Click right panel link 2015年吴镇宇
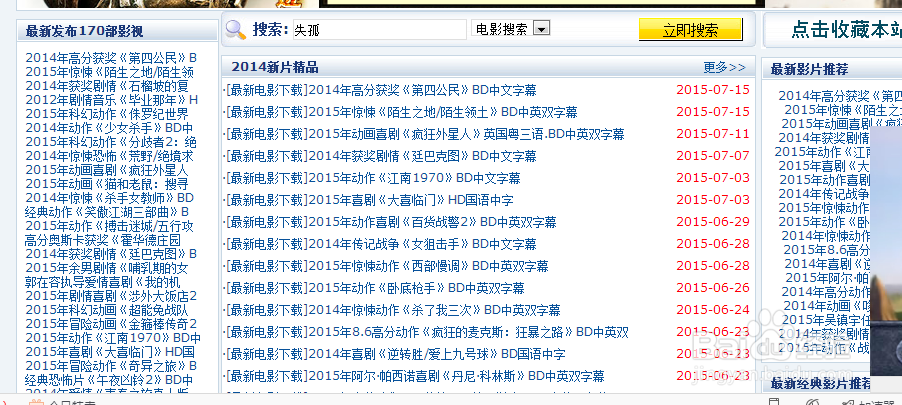The width and height of the screenshot is (902, 405). tap(826, 319)
